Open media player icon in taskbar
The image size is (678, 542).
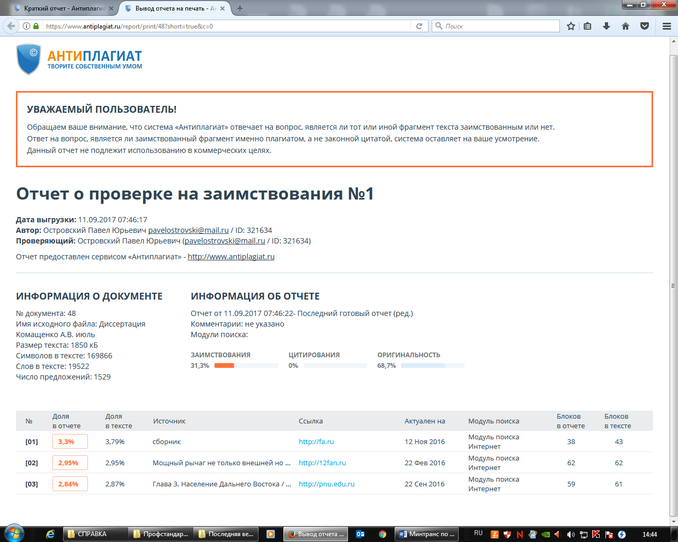click(x=271, y=534)
